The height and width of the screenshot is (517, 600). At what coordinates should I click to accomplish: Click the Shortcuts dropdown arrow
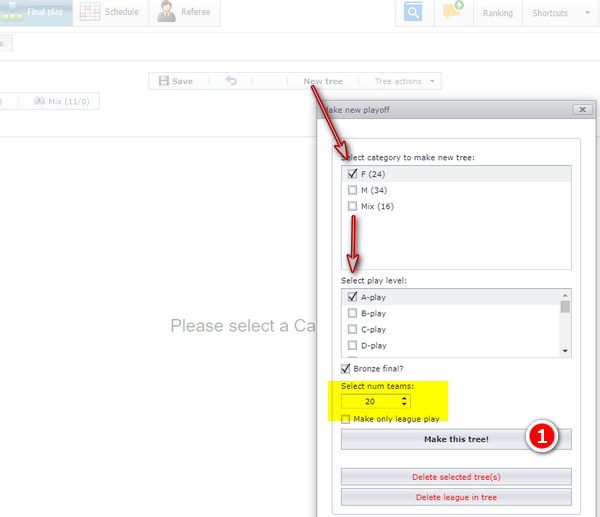[x=587, y=13]
